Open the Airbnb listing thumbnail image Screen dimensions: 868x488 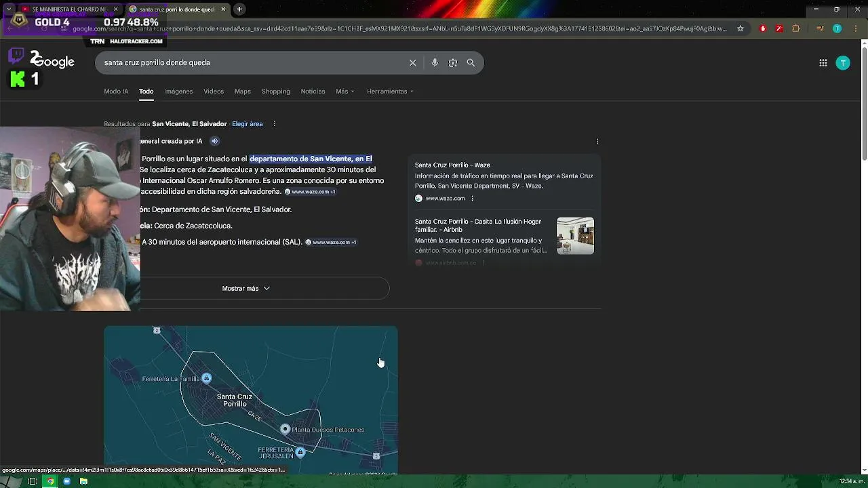[x=575, y=236]
